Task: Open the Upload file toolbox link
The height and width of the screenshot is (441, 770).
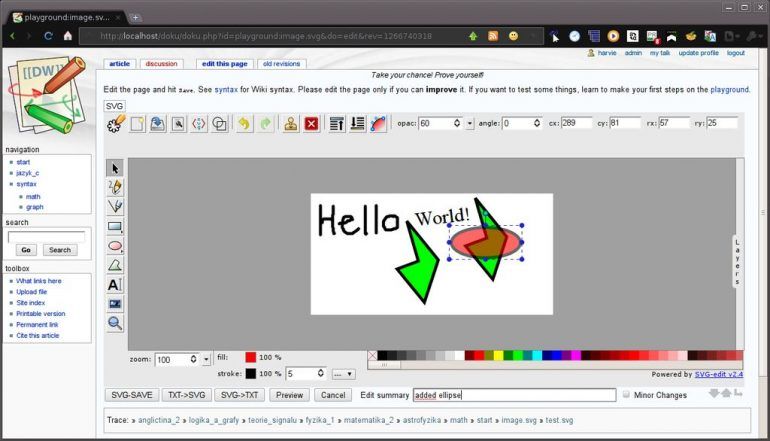Action: click(31, 292)
